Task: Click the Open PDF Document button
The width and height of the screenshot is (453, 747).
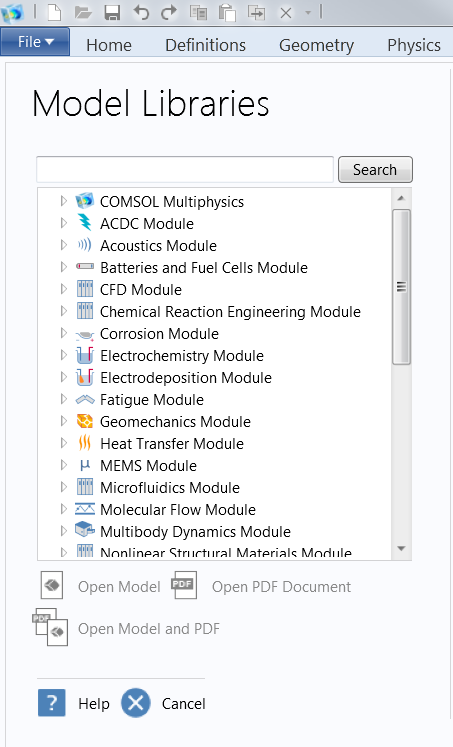Action: [x=261, y=585]
